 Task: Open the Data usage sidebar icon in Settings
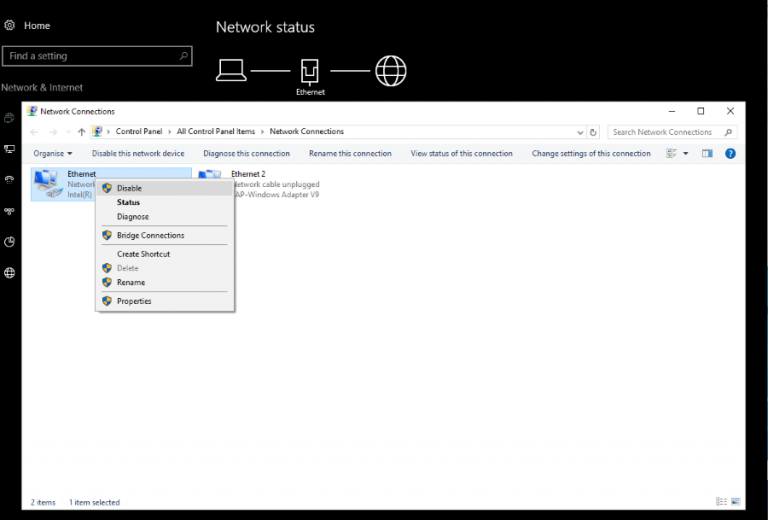point(9,242)
